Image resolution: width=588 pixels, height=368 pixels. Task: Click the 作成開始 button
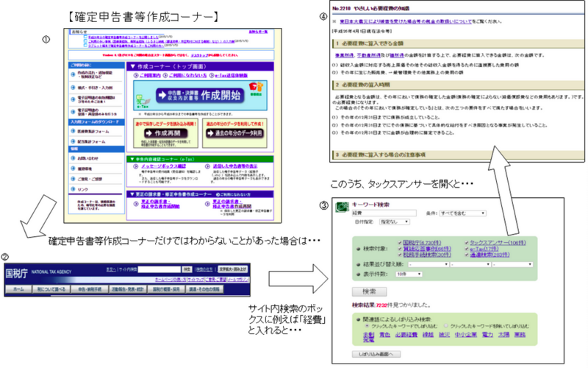coord(200,96)
